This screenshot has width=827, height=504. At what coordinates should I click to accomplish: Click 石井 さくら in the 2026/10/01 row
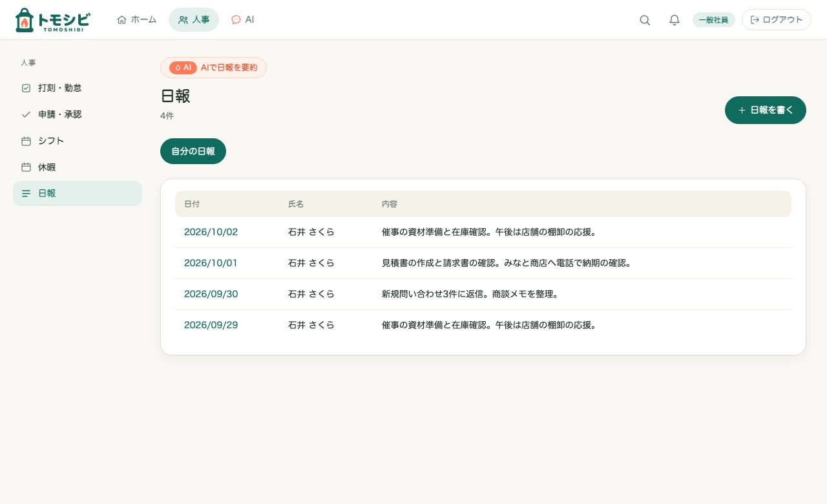pyautogui.click(x=311, y=263)
